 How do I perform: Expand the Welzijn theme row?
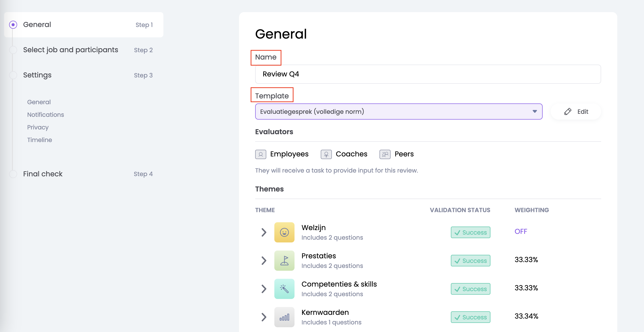click(x=264, y=232)
